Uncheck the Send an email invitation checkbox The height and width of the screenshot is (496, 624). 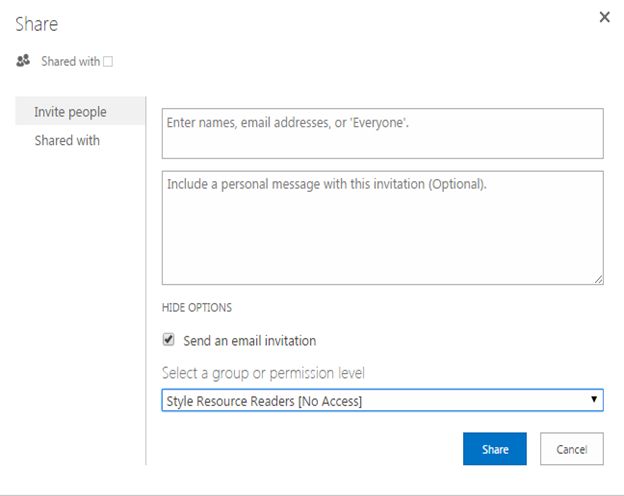pyautogui.click(x=169, y=340)
